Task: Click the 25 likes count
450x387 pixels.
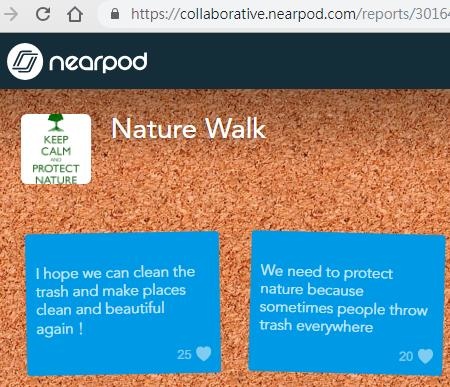Action: pos(184,355)
